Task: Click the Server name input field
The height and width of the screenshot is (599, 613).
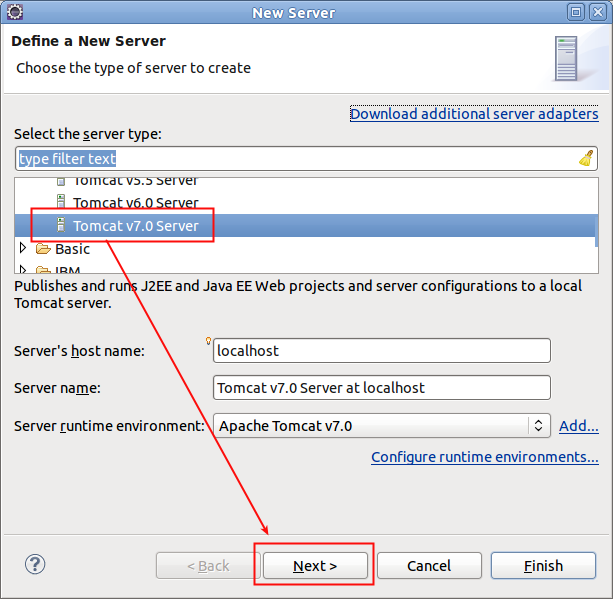Action: coord(382,387)
